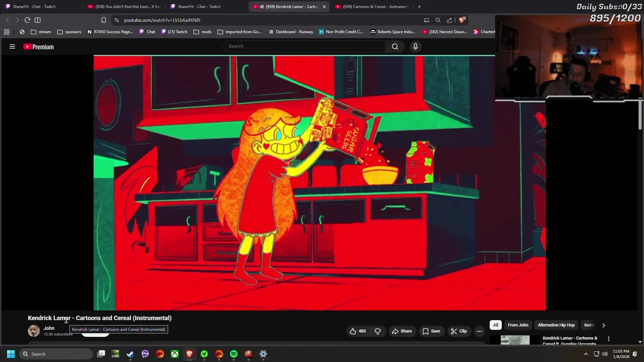Create a Clip of this video
Viewport: 644px width, 362px height.
coord(458,331)
